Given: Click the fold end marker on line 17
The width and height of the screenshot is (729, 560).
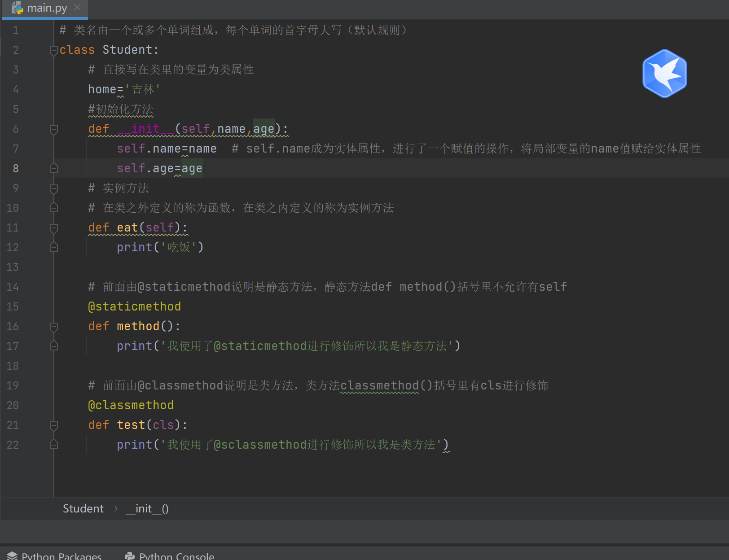Looking at the screenshot, I should coord(54,346).
